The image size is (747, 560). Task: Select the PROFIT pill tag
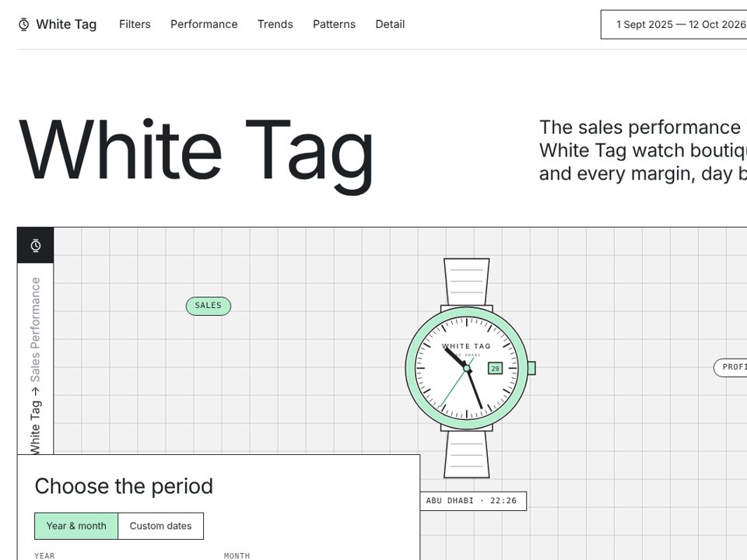tap(731, 367)
